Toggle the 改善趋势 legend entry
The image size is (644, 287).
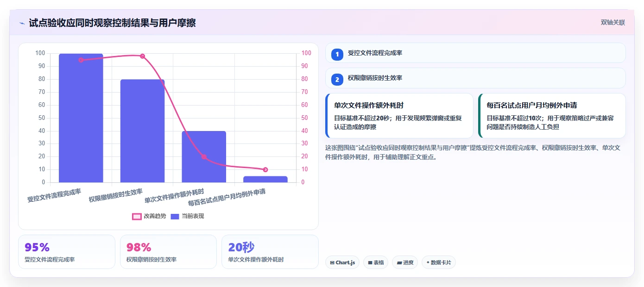(149, 216)
